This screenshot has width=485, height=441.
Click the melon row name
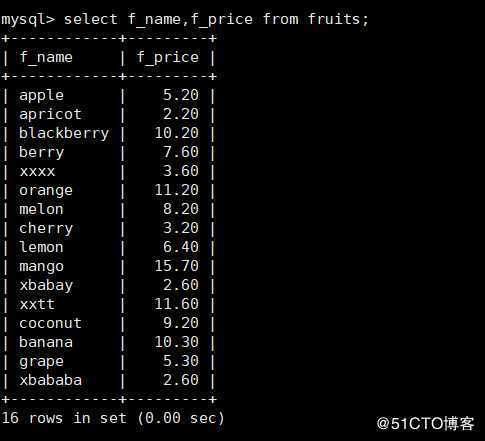tap(41, 209)
